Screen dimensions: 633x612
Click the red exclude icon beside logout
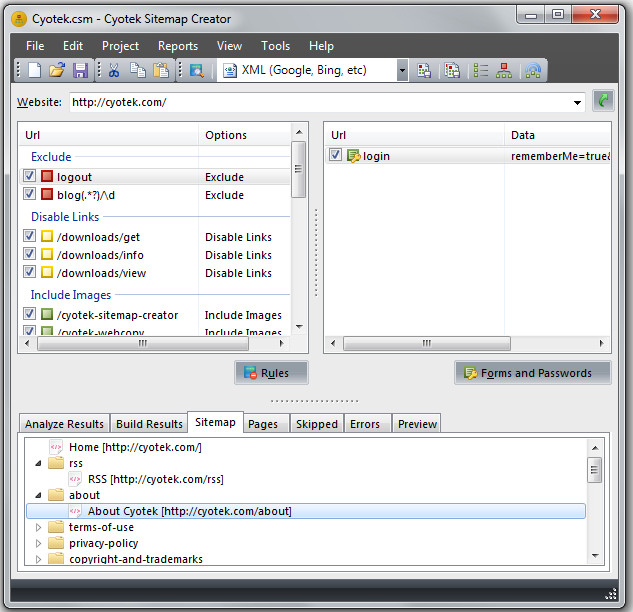47,176
